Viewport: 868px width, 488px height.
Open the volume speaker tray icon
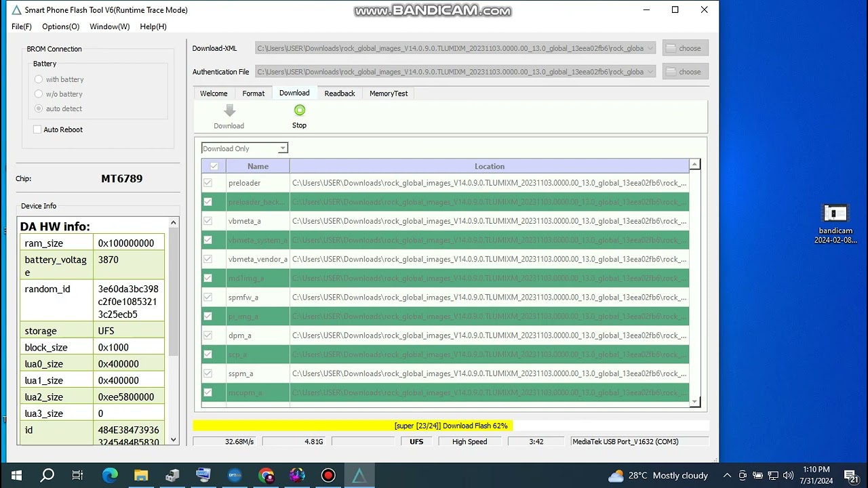point(788,475)
